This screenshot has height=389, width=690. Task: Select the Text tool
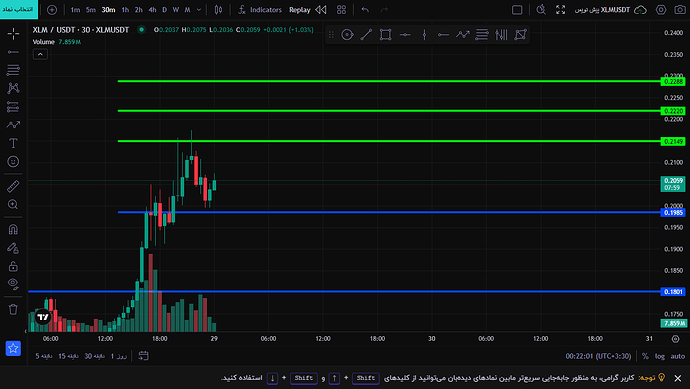(13, 143)
